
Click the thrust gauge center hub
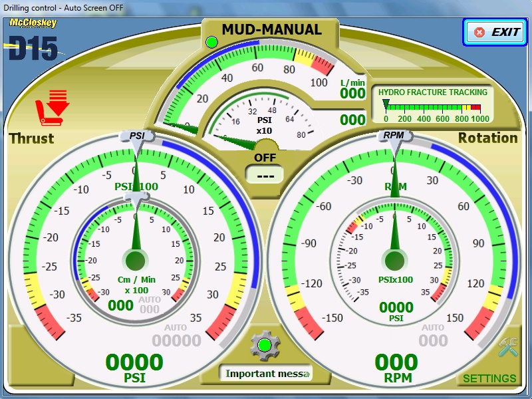point(136,259)
